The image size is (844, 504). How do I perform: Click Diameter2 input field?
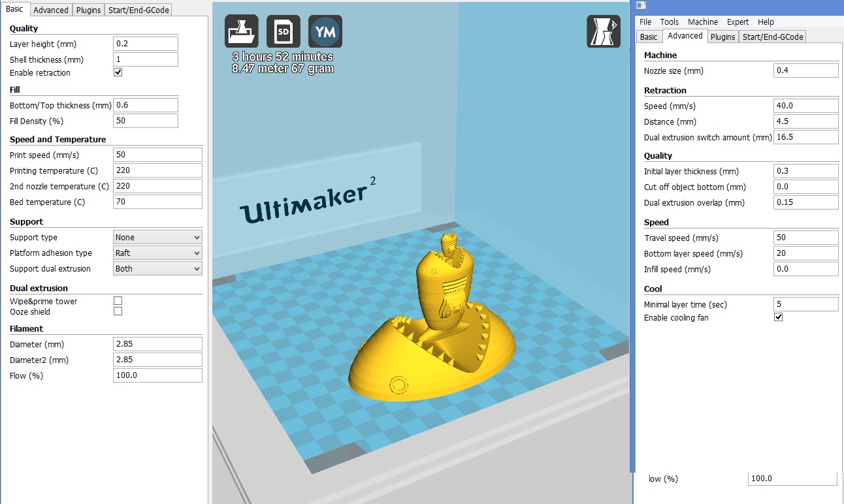pyautogui.click(x=157, y=360)
